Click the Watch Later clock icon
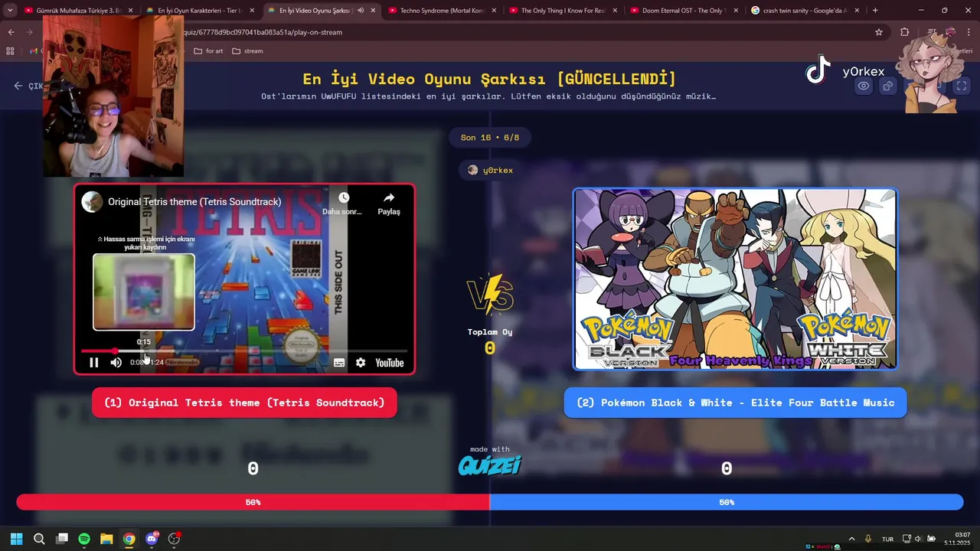The width and height of the screenshot is (980, 551). pyautogui.click(x=343, y=197)
